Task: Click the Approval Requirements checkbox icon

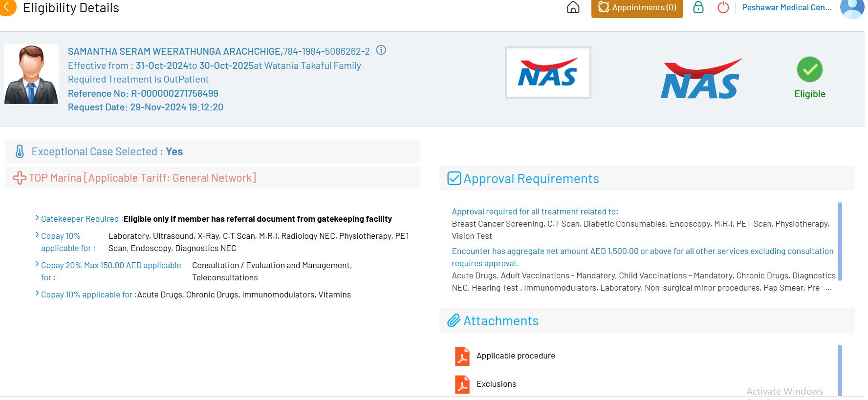Action: 454,179
